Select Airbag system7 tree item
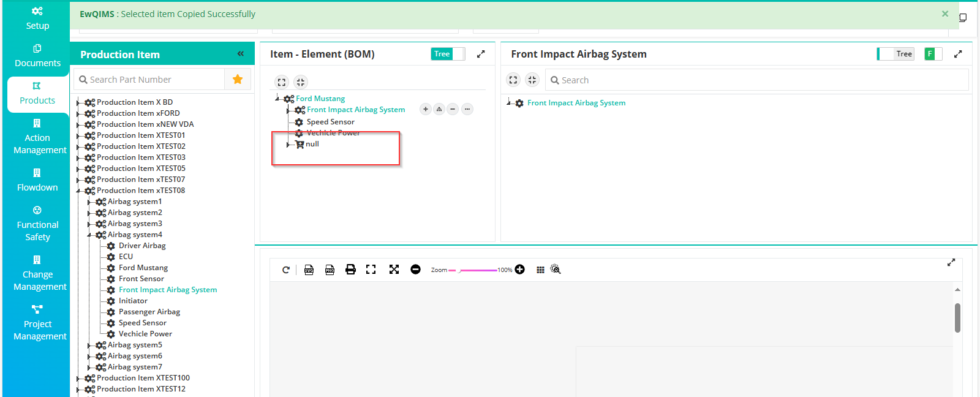This screenshot has width=980, height=397. (x=135, y=367)
